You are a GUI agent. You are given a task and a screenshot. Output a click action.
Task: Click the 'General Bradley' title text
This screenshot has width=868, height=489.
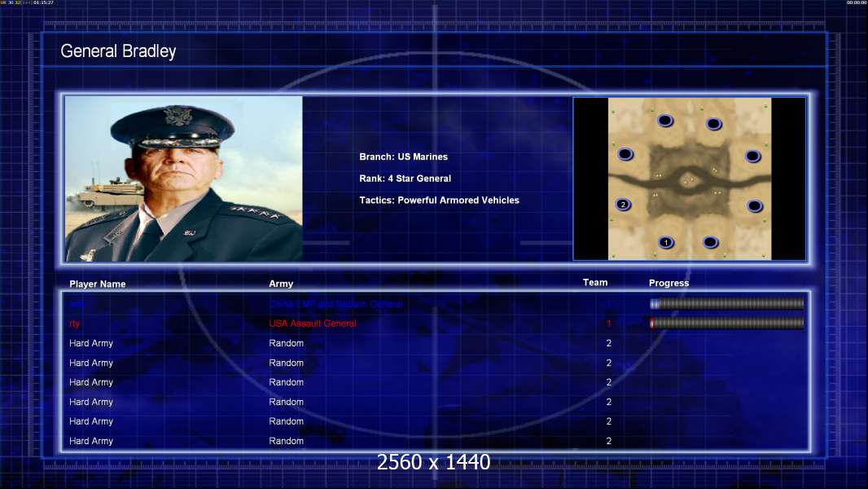pyautogui.click(x=118, y=51)
